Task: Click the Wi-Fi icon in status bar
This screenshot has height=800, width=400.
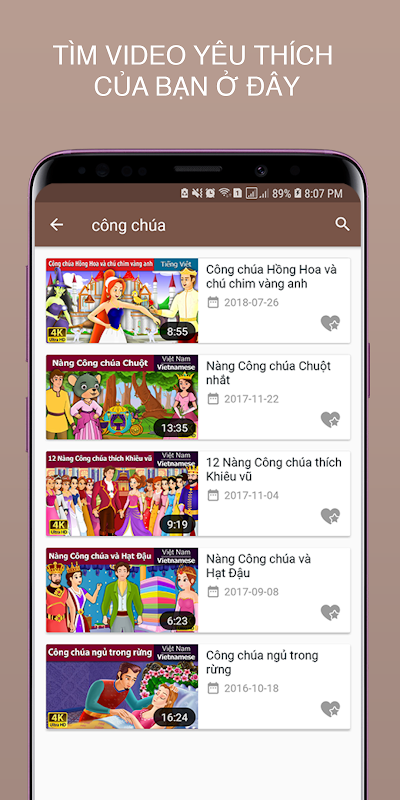Action: pyautogui.click(x=224, y=193)
